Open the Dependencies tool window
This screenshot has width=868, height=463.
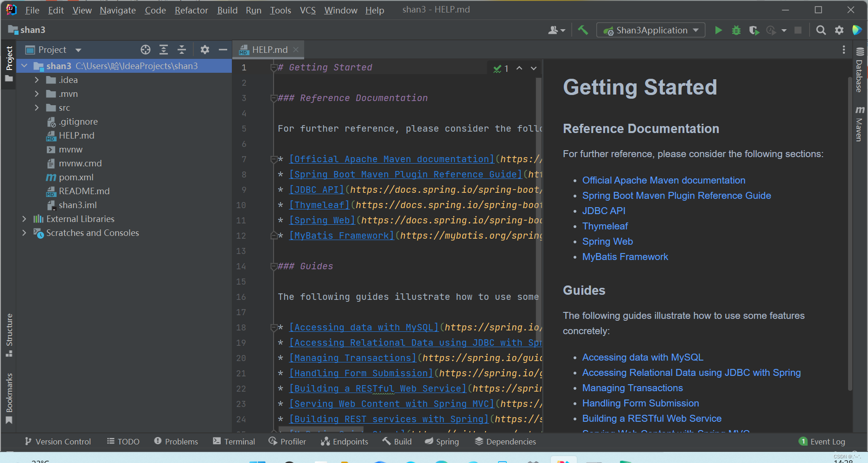tap(505, 442)
